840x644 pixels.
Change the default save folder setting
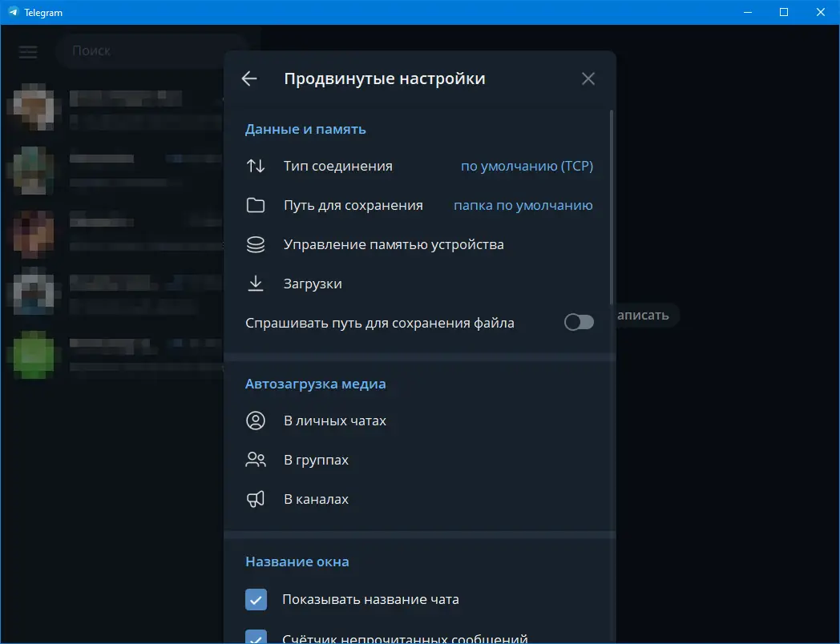tap(523, 205)
